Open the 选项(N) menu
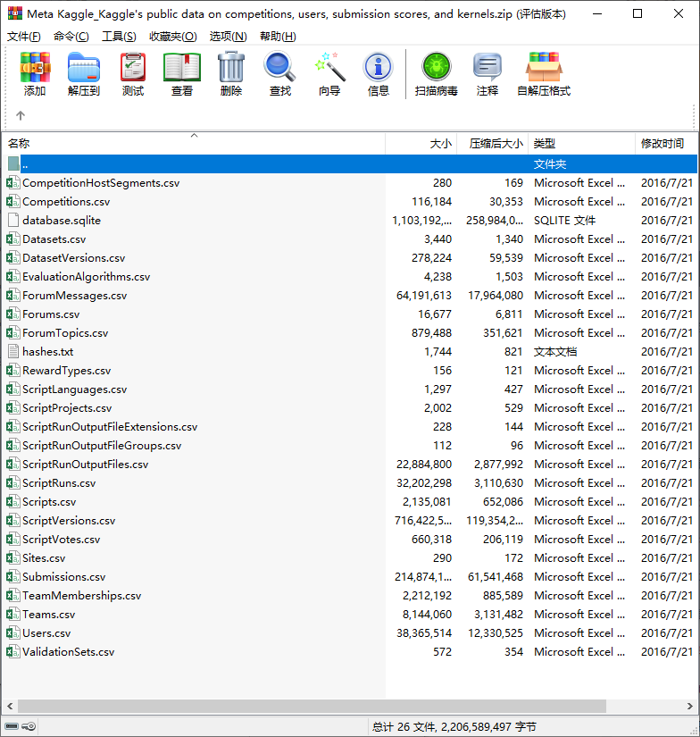The height and width of the screenshot is (737, 700). tap(228, 37)
